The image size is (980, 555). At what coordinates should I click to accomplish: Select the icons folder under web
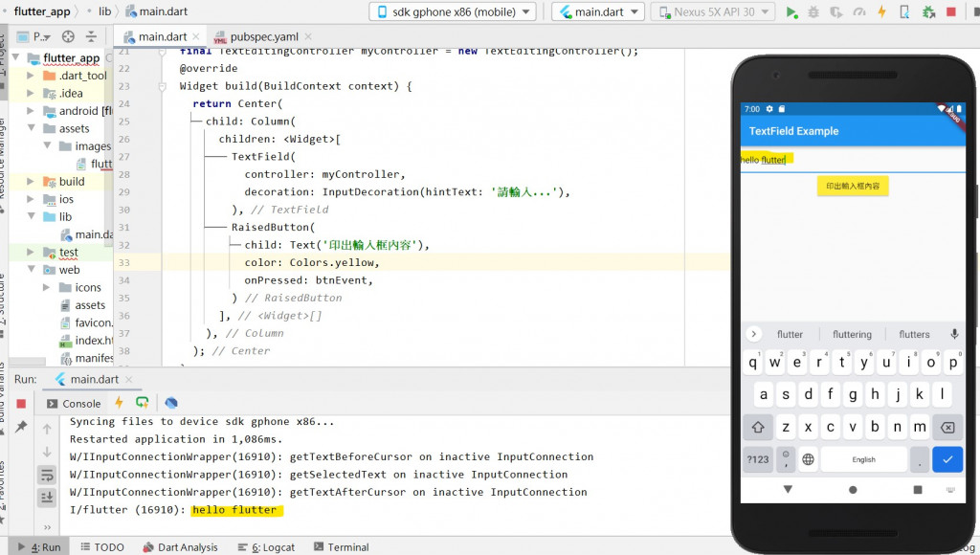tap(87, 287)
